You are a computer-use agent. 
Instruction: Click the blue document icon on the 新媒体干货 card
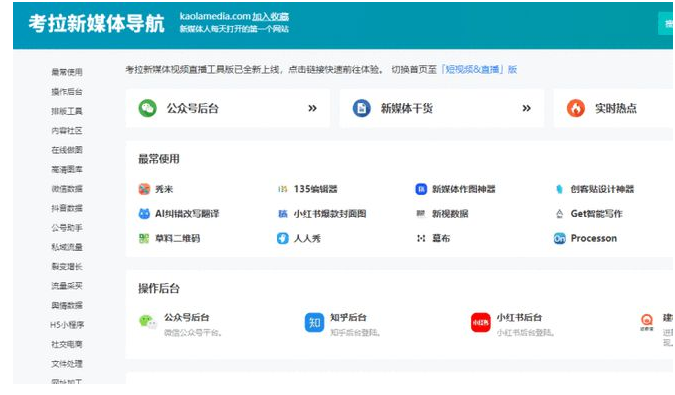coord(362,108)
